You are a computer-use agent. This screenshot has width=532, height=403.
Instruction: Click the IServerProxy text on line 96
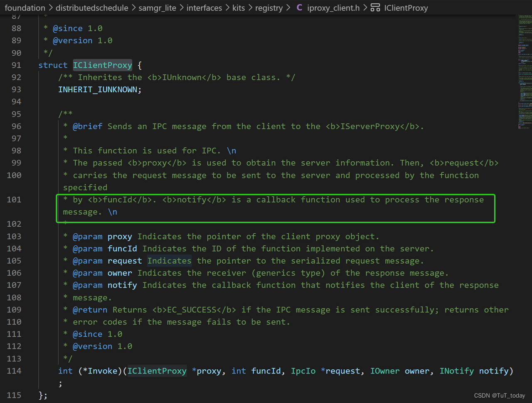coord(370,126)
